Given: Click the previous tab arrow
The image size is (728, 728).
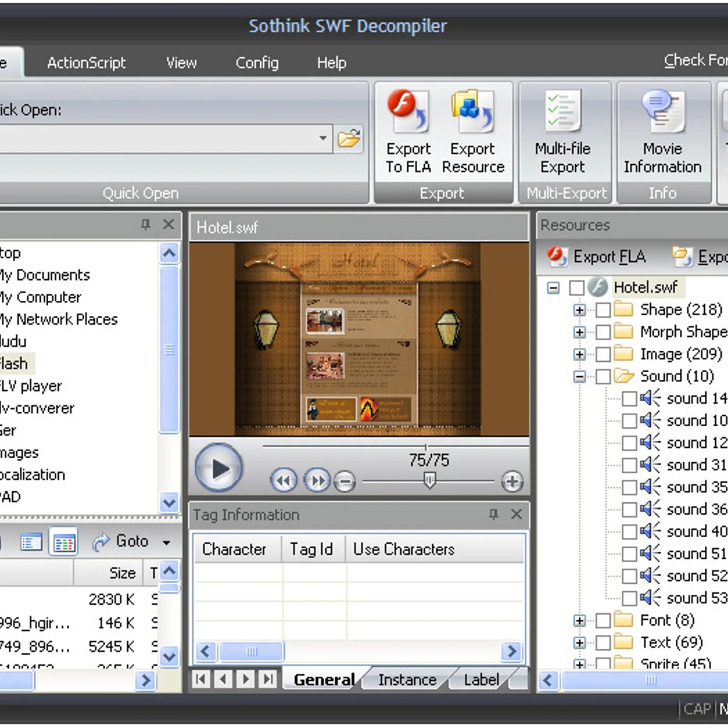Looking at the screenshot, I should [x=223, y=679].
